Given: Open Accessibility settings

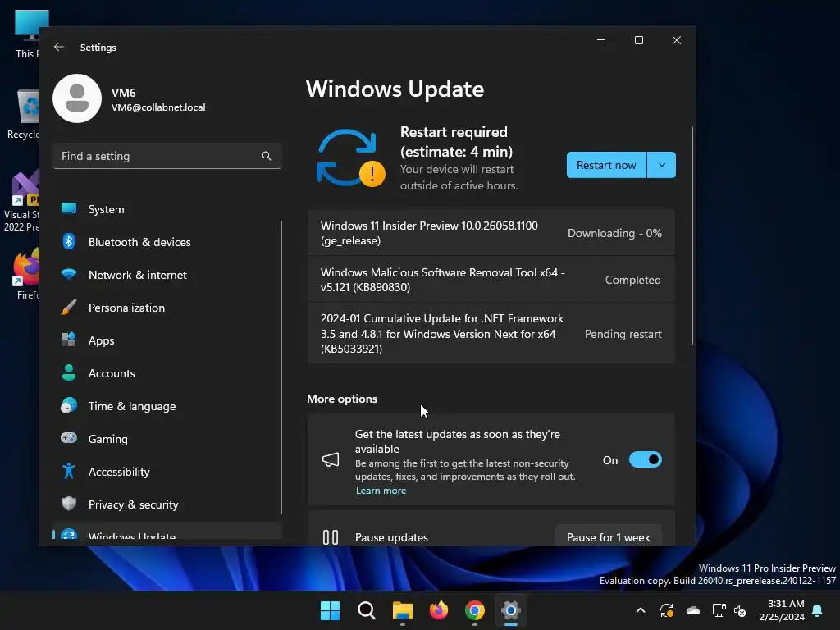Looking at the screenshot, I should click(167, 472).
